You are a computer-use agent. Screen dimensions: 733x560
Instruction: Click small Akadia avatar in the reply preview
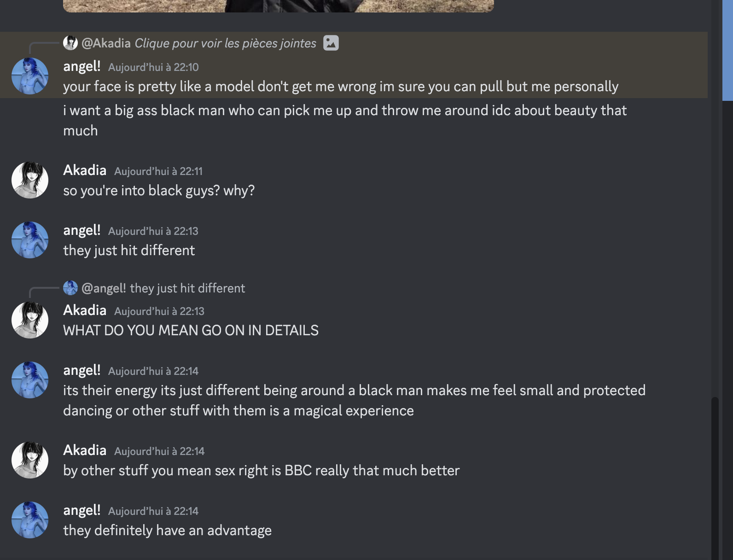[x=70, y=43]
